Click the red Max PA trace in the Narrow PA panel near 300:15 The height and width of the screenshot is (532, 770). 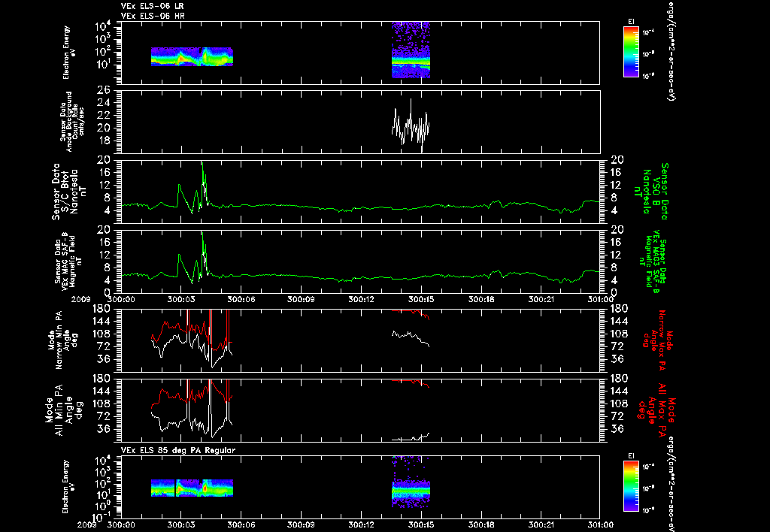point(411,313)
